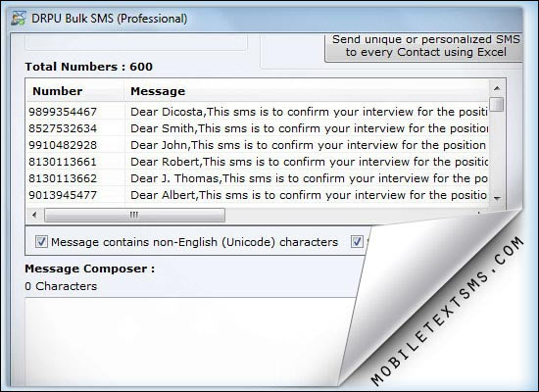This screenshot has height=392, width=539.
Task: Select the row with number 9013945477
Action: click(258, 195)
